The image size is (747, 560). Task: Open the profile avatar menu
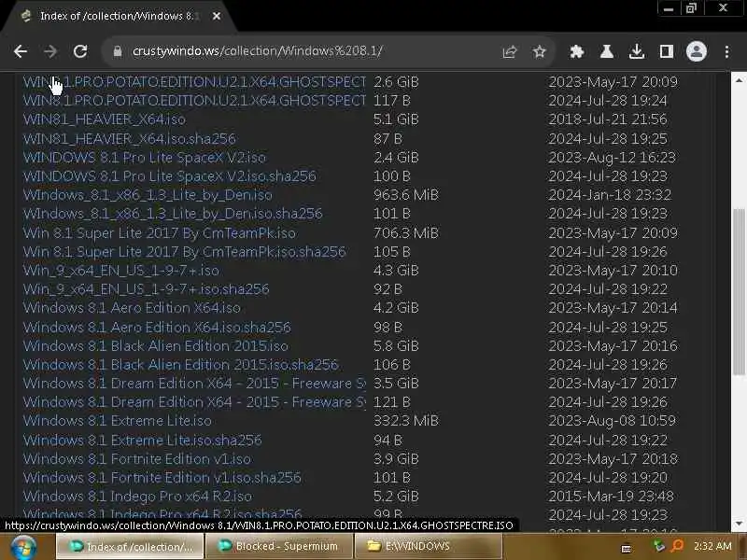(x=696, y=51)
